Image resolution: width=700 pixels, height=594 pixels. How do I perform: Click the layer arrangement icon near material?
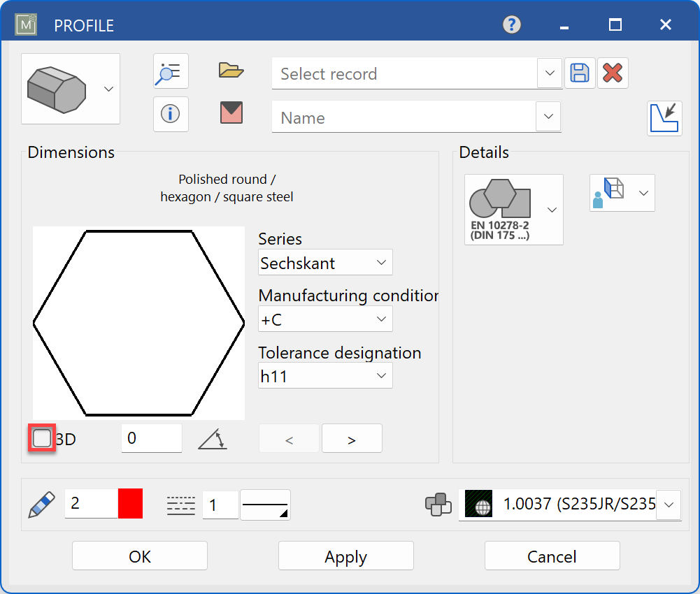coord(438,505)
